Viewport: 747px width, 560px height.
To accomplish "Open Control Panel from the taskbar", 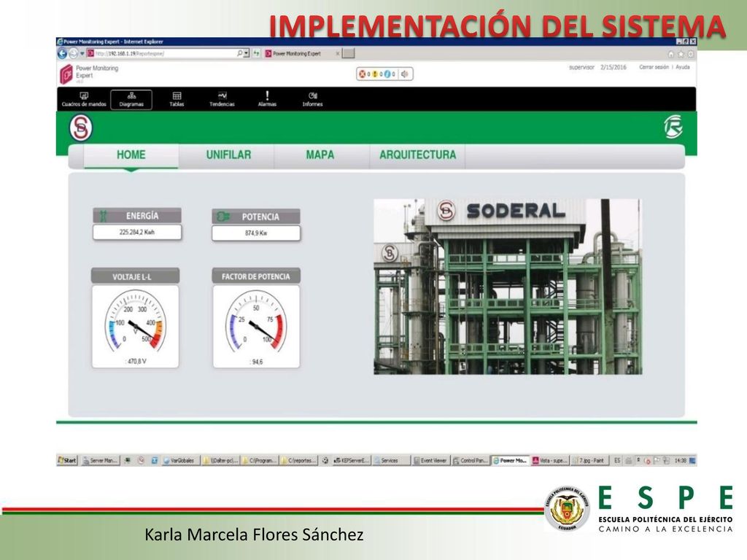I will [471, 461].
